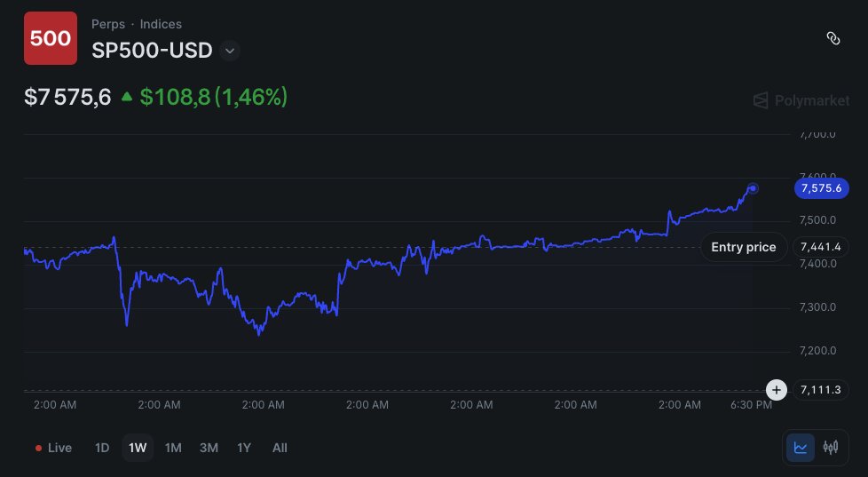Click the $7 575,6 price value
The width and height of the screenshot is (868, 477).
coord(67,97)
